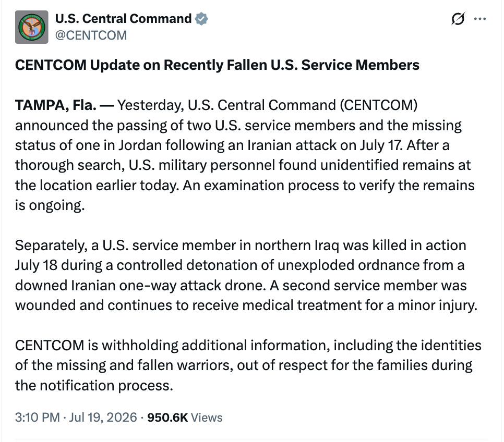Select the paragraph starting with Separately
The image size is (504, 442).
(246, 275)
